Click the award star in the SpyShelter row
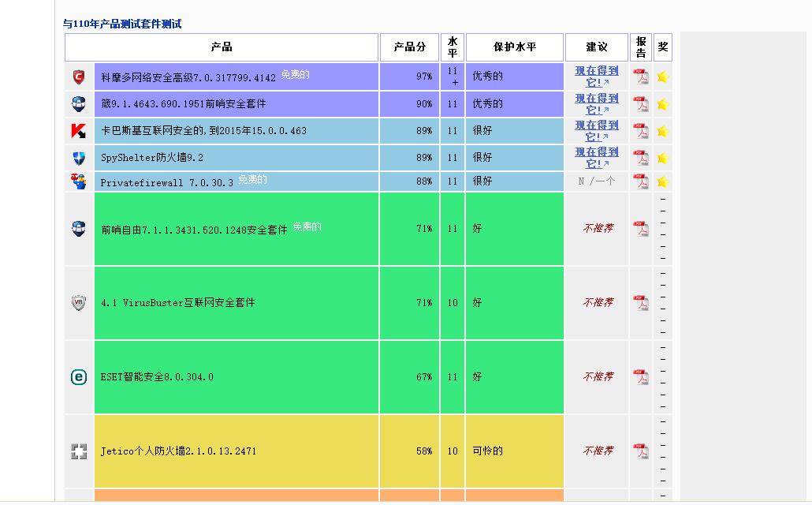The image size is (812, 505). tap(663, 158)
